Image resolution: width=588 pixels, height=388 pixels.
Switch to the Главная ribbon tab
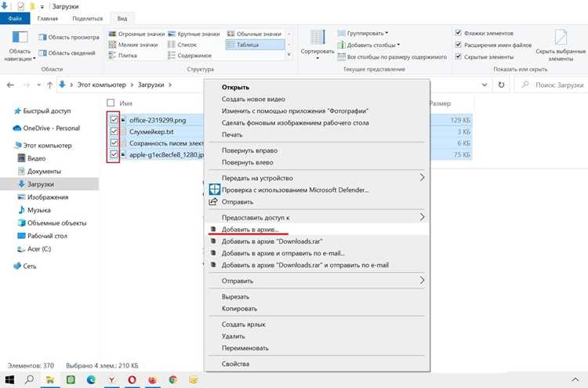tap(48, 18)
